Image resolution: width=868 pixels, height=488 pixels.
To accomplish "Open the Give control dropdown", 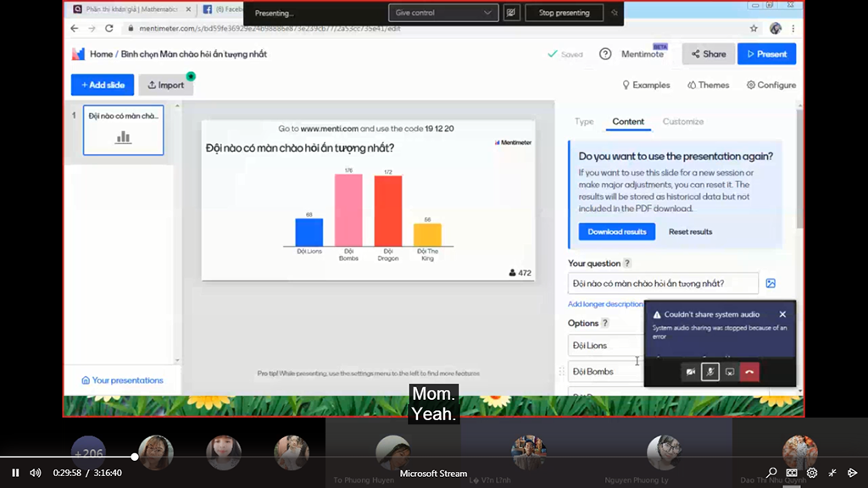I will pos(442,13).
